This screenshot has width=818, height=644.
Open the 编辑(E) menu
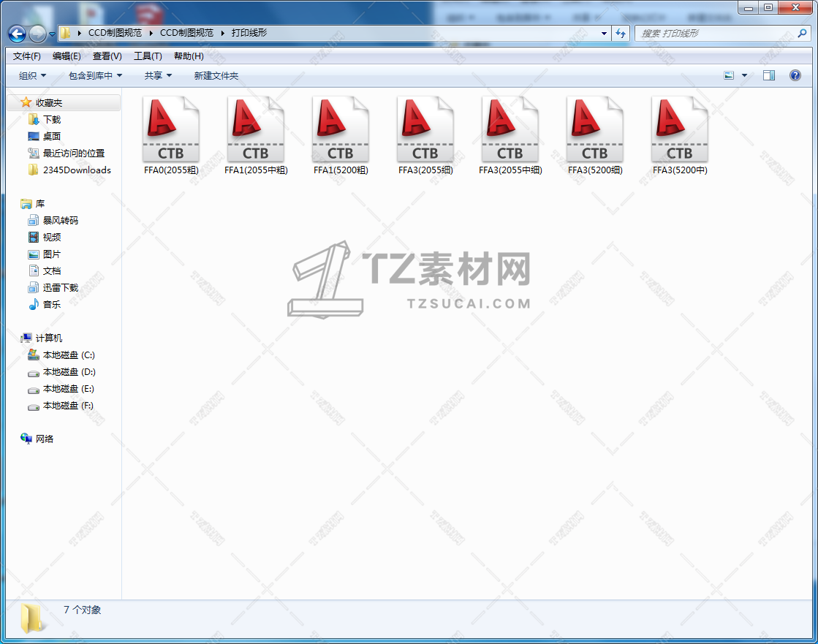[67, 56]
